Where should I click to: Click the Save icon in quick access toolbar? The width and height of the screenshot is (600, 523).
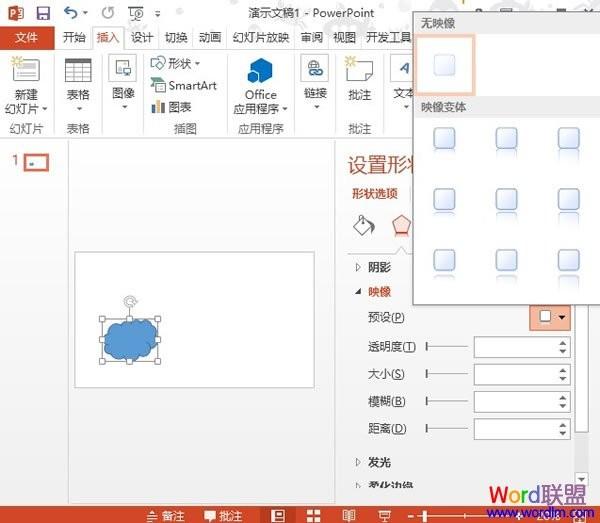pyautogui.click(x=43, y=13)
